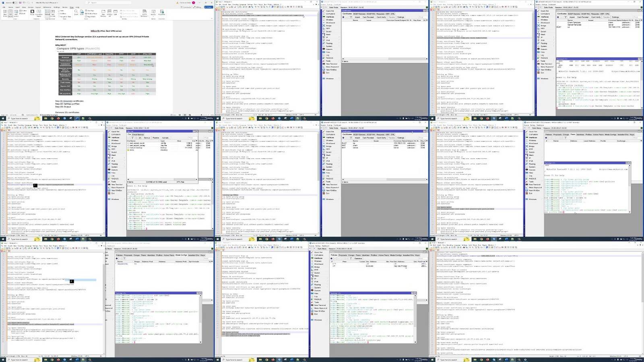Open Focus mode in Word View ribbon
Viewport: 644px width, 362px height.
32,13
